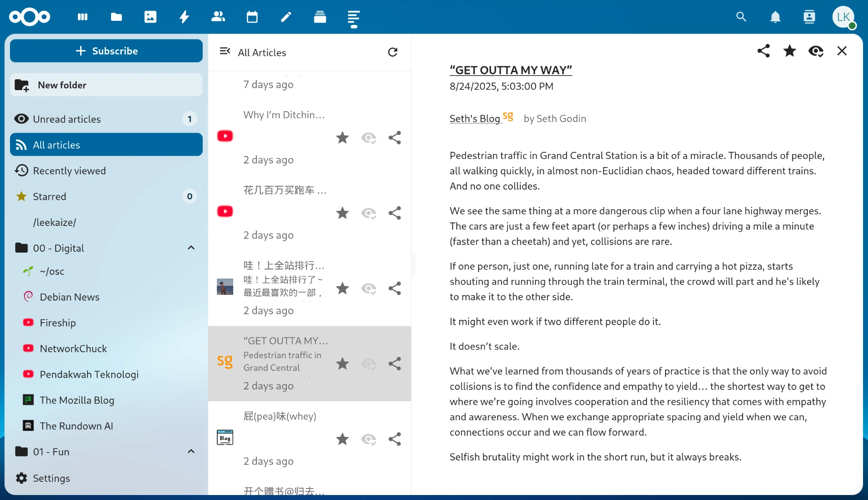Open the unified search magnifier
This screenshot has height=500, width=868.
pyautogui.click(x=741, y=17)
